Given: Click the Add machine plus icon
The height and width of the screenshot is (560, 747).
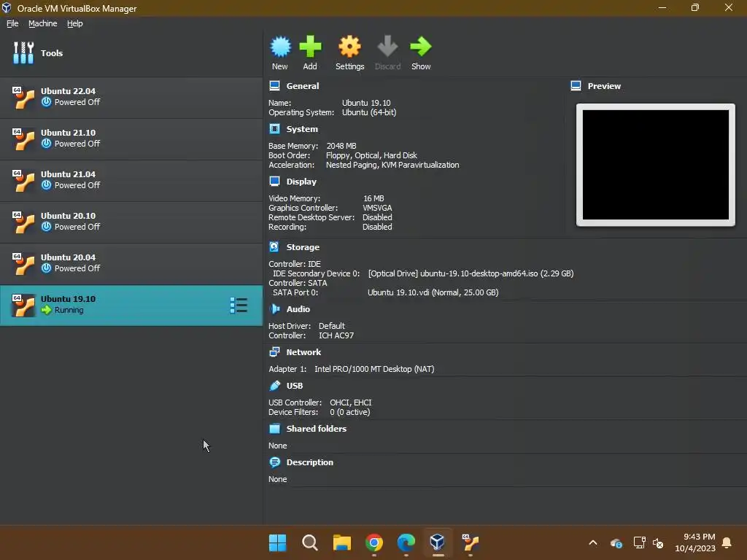Looking at the screenshot, I should pos(310,47).
